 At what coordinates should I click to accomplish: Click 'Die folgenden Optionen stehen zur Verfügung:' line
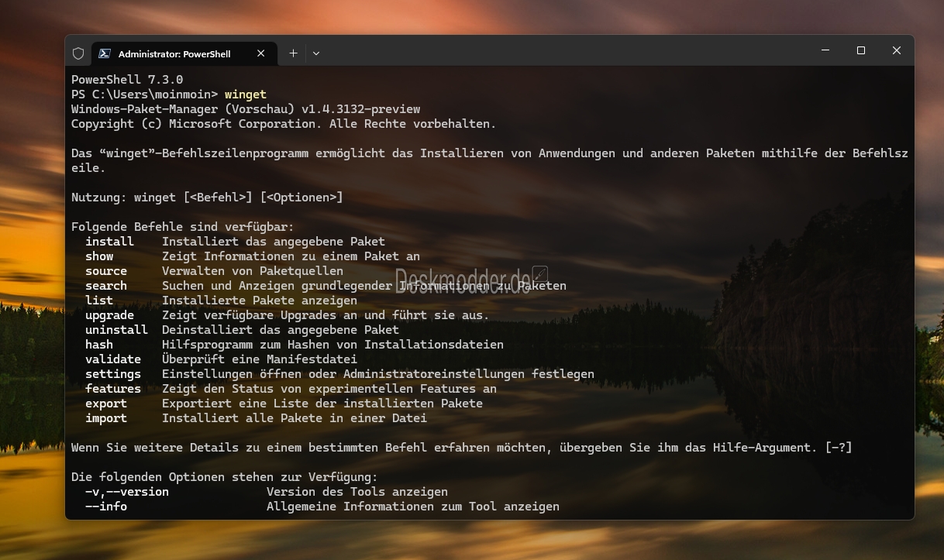point(225,477)
